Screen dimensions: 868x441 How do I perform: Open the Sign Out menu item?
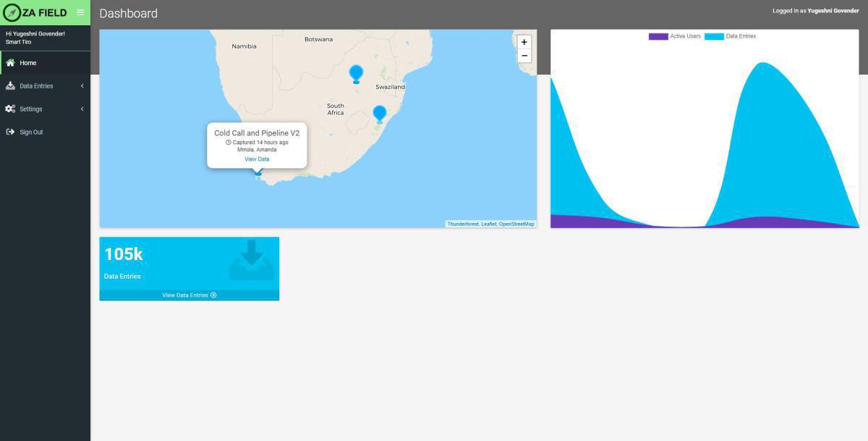[x=31, y=133]
